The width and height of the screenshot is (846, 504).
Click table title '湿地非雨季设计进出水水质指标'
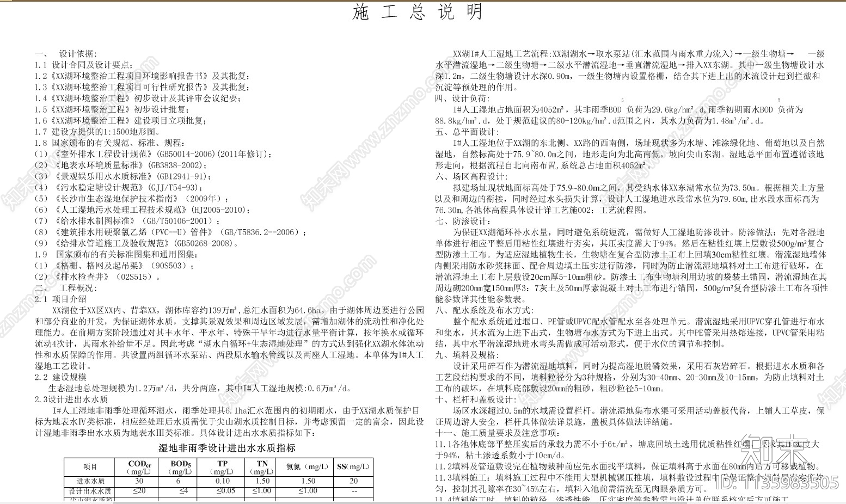pos(227,448)
